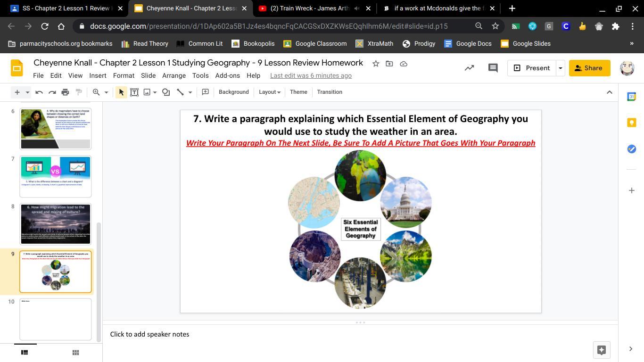Open Google Tasks side panel
644x362 pixels.
point(631,149)
